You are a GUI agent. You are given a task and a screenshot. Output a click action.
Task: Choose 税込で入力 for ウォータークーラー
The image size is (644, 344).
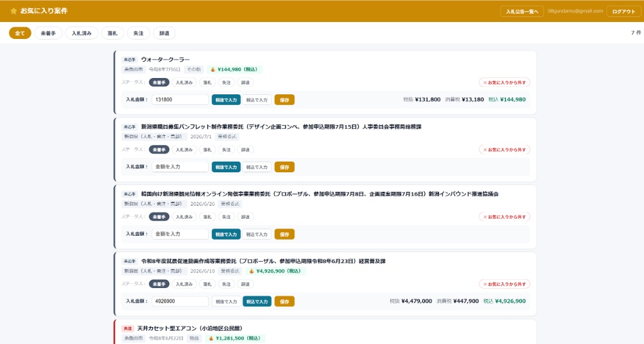[257, 100]
